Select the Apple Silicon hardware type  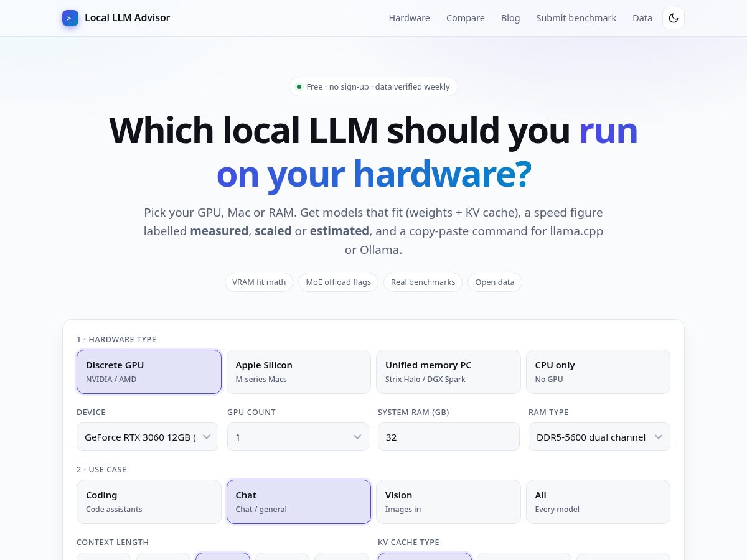(x=298, y=371)
